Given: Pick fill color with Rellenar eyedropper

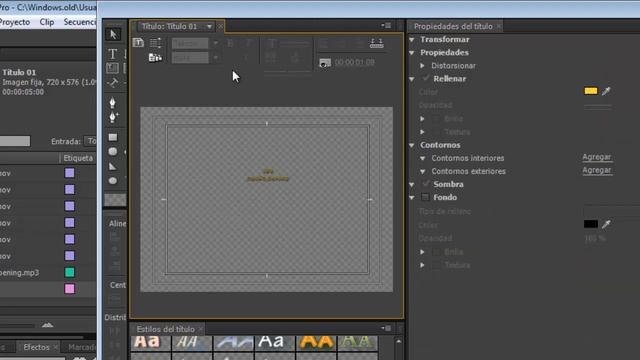Looking at the screenshot, I should [x=606, y=91].
